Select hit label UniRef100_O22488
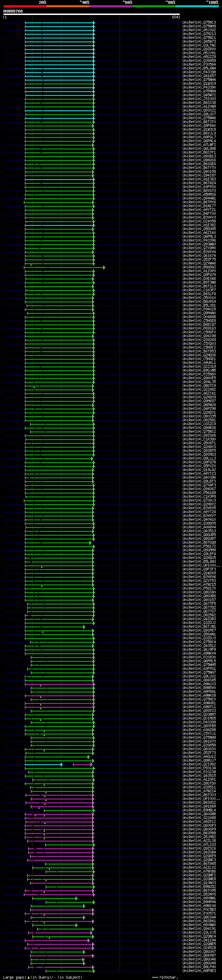222x980 pixels. [x=199, y=818]
